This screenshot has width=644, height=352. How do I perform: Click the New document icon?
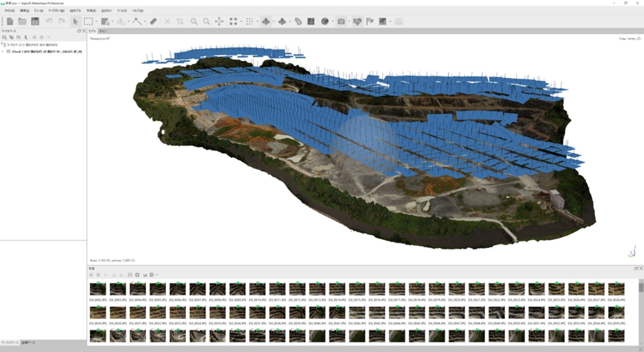(x=10, y=21)
